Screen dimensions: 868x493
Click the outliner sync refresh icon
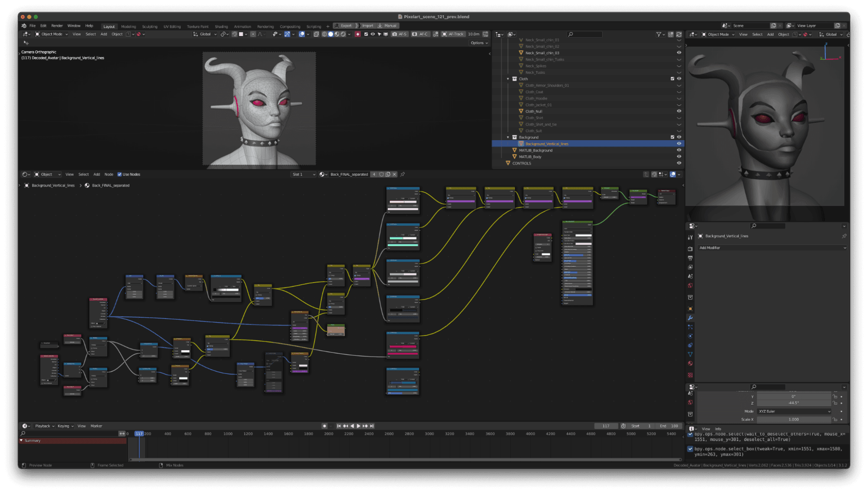(679, 34)
